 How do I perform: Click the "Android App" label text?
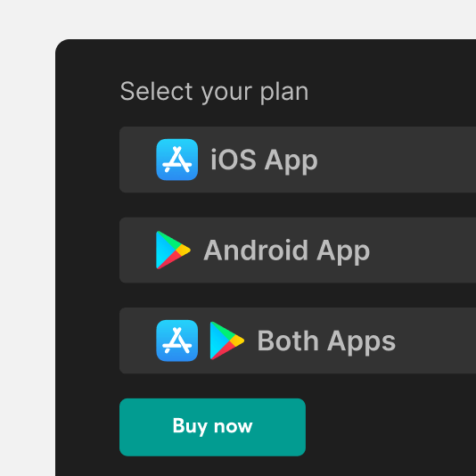click(287, 250)
